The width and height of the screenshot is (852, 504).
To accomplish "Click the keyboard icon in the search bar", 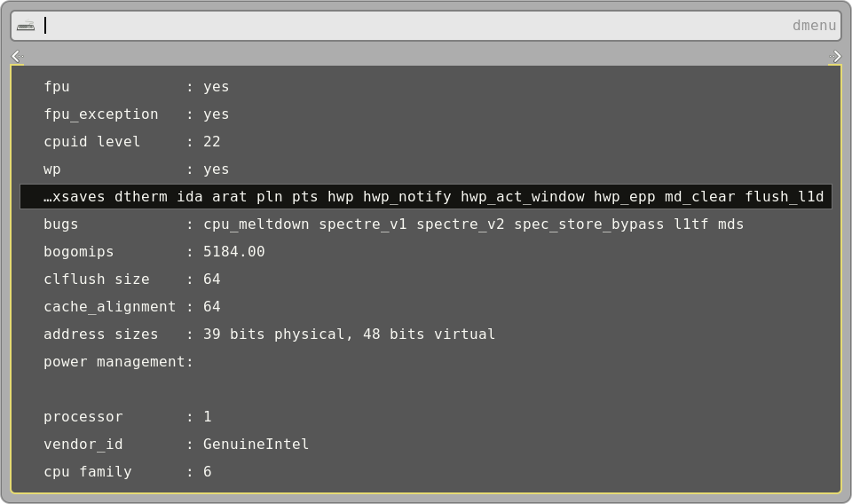I will tap(26, 26).
